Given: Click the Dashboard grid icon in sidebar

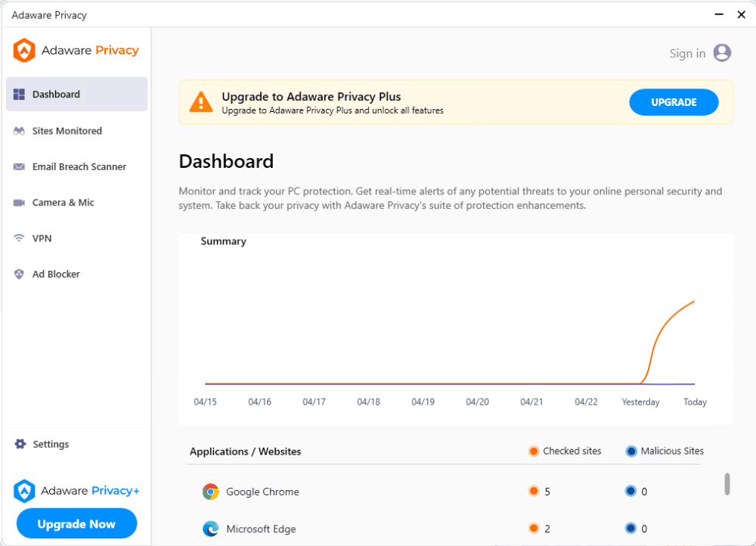Looking at the screenshot, I should coord(20,95).
